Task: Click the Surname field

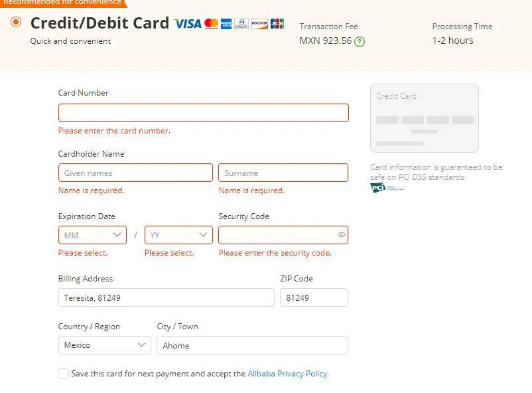Action: tap(283, 173)
